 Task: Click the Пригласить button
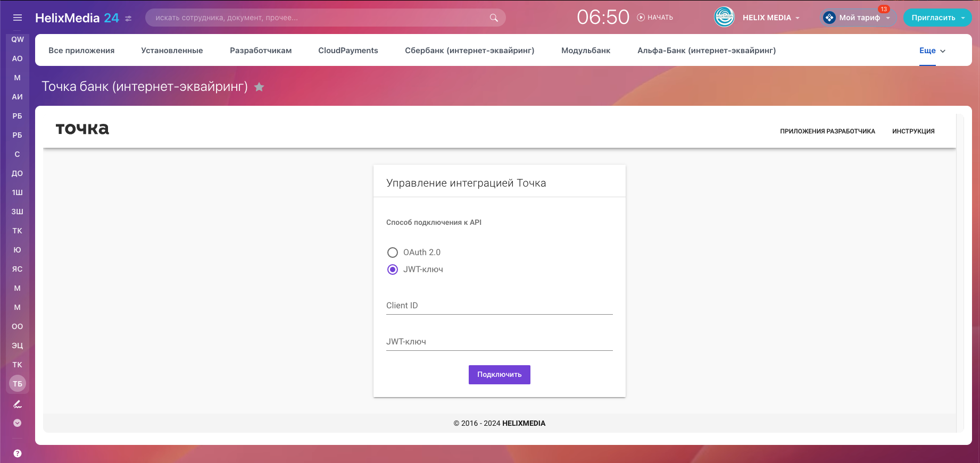[x=934, y=18]
